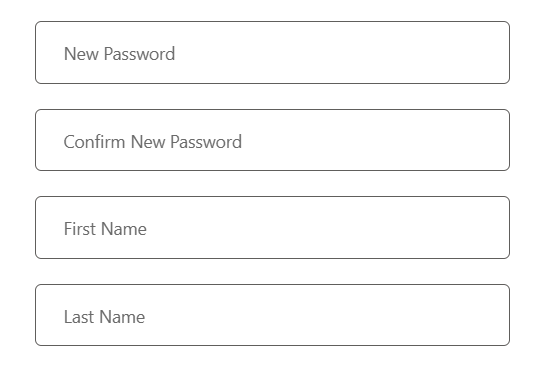
Task: Click empty area inside Confirm New Password box
Action: pyautogui.click(x=376, y=140)
